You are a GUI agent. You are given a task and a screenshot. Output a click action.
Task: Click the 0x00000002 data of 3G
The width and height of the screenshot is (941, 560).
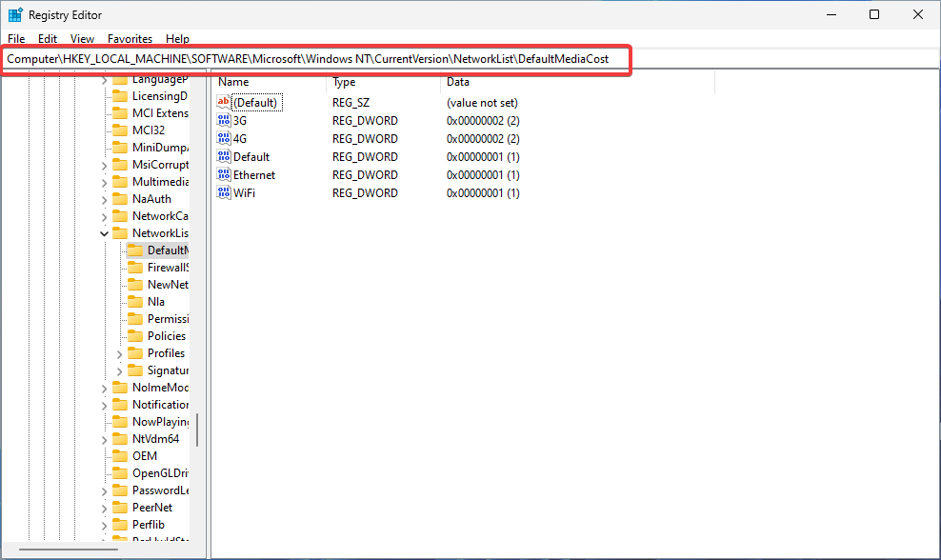[483, 121]
